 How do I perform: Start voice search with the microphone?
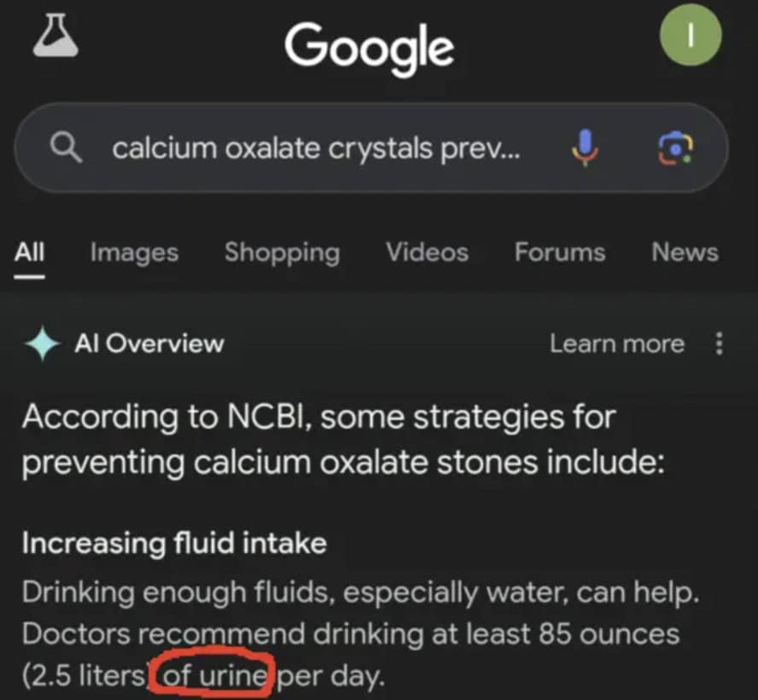click(x=585, y=149)
